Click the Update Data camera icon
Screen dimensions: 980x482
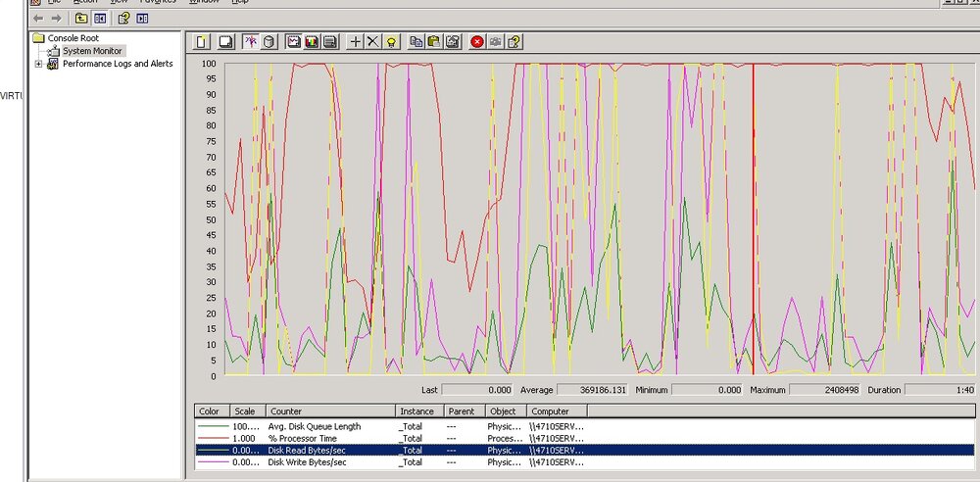click(x=496, y=42)
